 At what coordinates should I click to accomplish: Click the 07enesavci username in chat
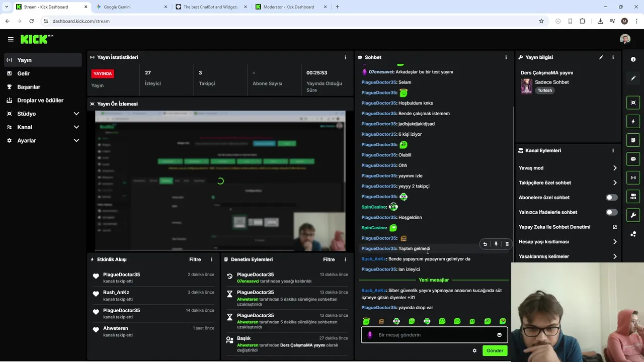coord(382,72)
